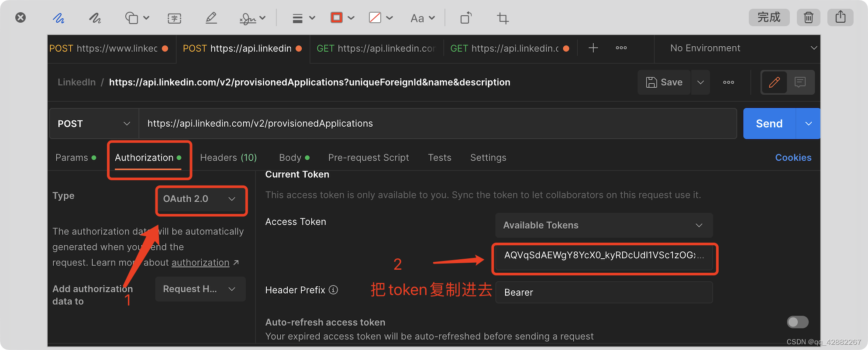Click the Bearer header prefix field

click(604, 292)
